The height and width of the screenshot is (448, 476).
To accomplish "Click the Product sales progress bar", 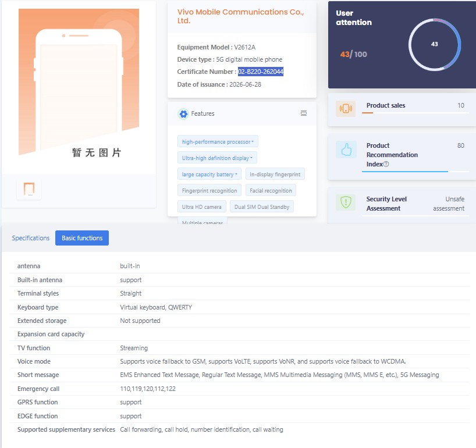I will pos(415,113).
